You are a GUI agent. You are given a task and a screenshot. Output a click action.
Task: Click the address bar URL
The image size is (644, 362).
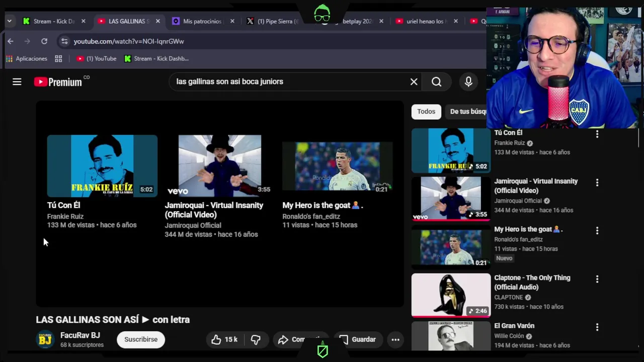129,41
